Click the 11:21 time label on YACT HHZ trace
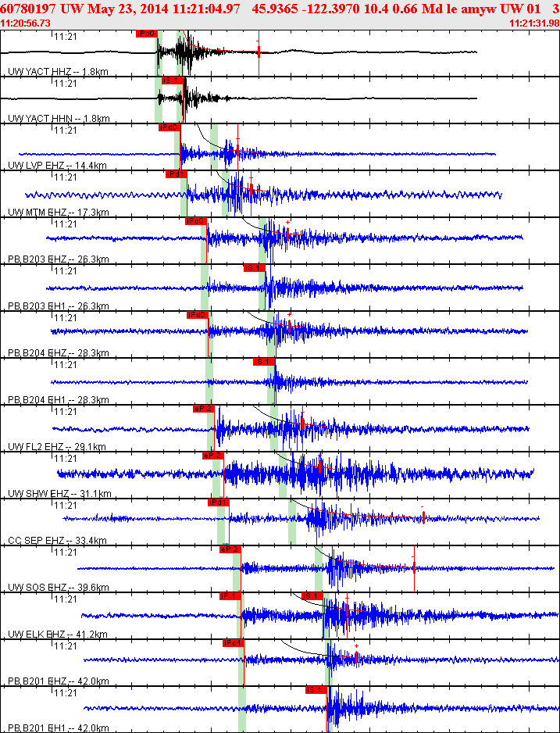 pos(66,36)
